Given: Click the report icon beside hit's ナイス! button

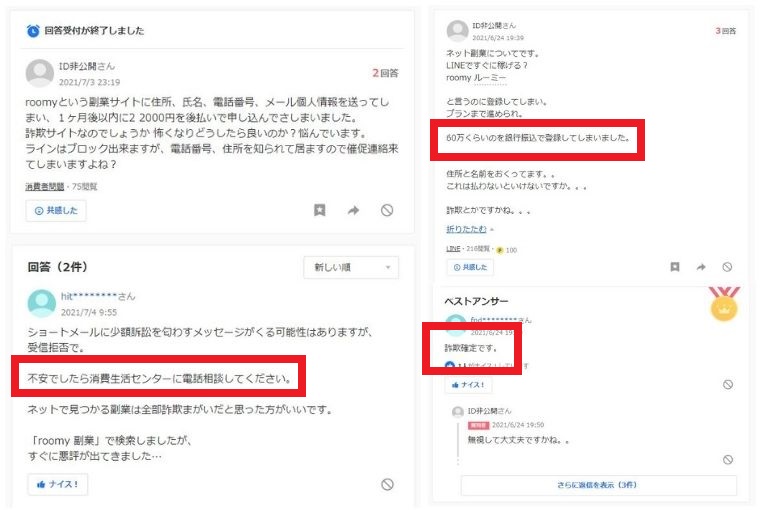Looking at the screenshot, I should click(x=387, y=484).
